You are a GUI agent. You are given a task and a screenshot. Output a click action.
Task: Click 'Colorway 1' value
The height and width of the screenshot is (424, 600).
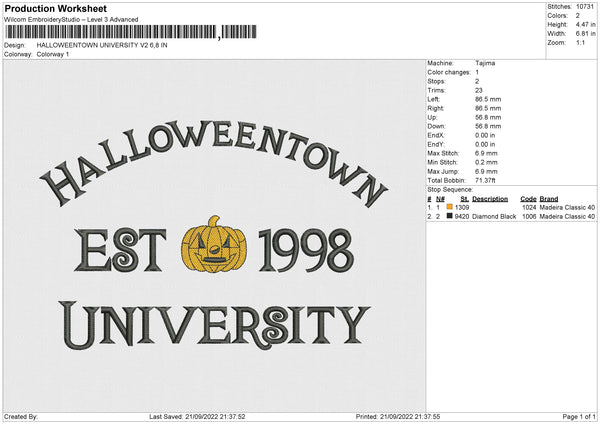click(53, 54)
